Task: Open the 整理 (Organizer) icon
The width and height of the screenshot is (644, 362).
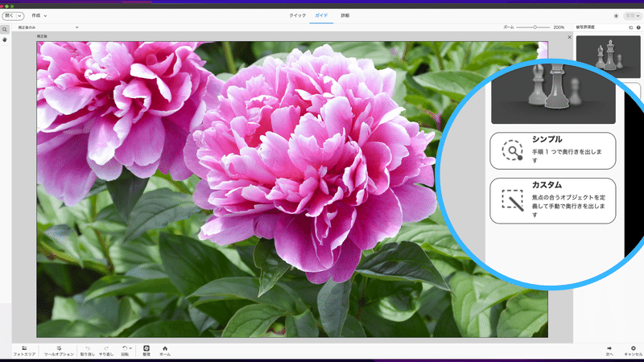Action: [147, 351]
